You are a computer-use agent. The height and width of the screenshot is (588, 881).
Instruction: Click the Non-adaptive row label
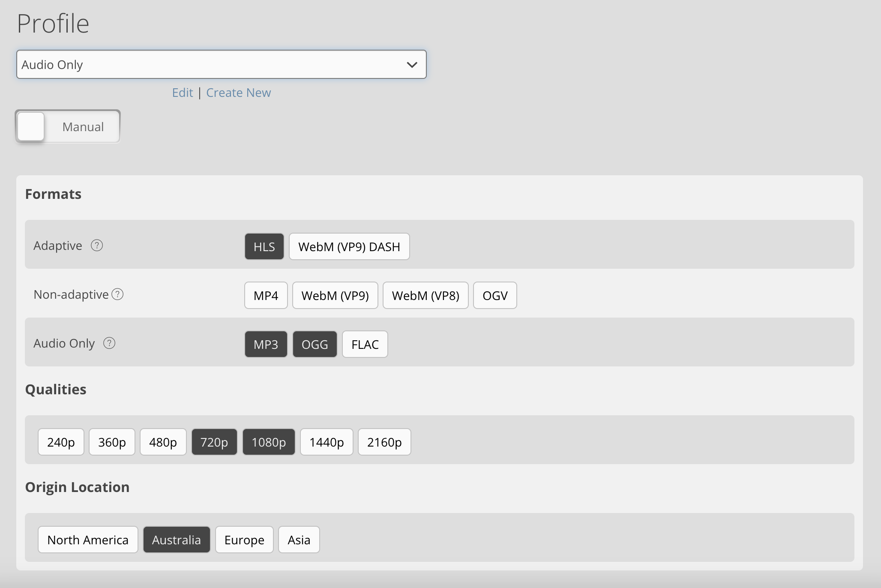pyautogui.click(x=71, y=294)
